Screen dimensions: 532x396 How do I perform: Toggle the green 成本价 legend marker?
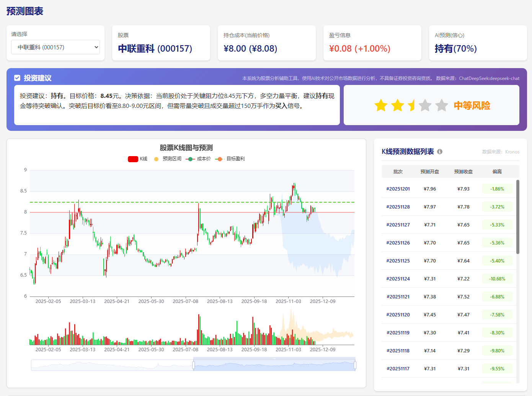point(190,158)
